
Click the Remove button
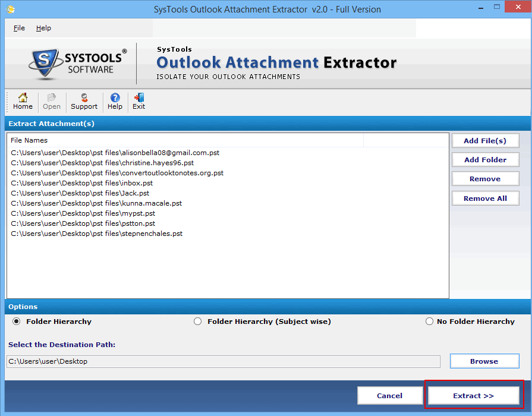click(x=485, y=179)
